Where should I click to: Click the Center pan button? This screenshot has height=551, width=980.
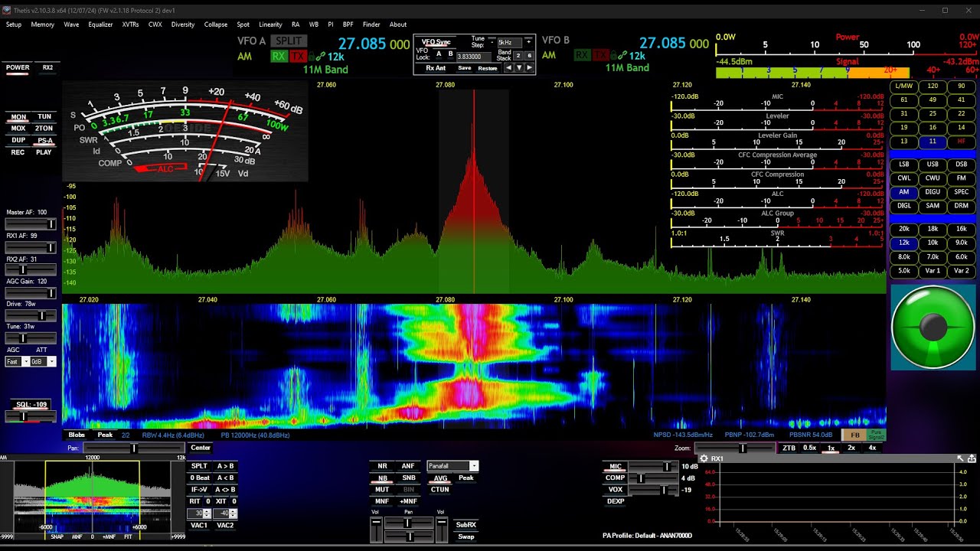(201, 448)
